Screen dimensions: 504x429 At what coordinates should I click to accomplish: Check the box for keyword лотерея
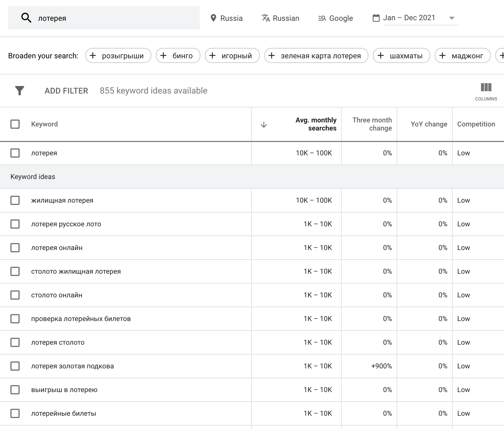coord(15,153)
